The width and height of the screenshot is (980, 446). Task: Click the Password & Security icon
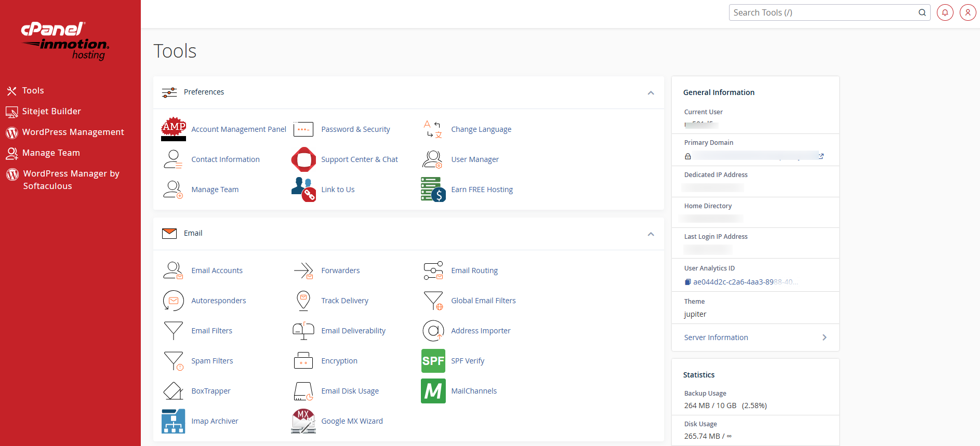click(x=303, y=129)
